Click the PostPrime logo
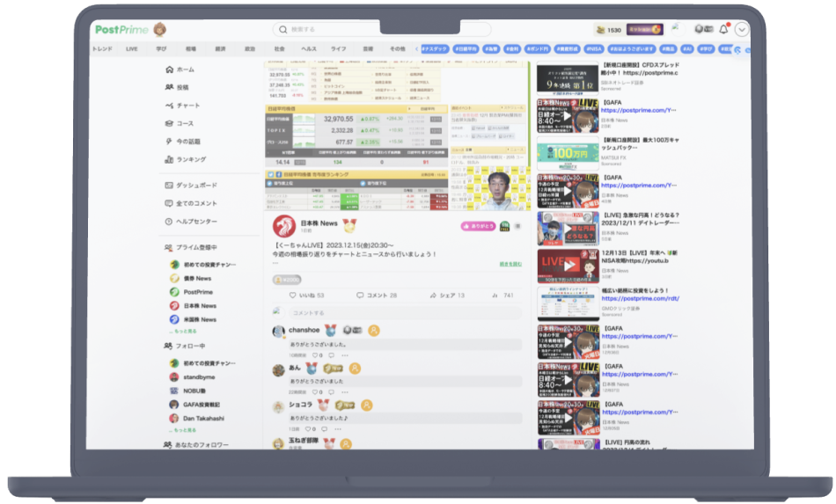Screen dimensions: 836x504 tap(121, 30)
